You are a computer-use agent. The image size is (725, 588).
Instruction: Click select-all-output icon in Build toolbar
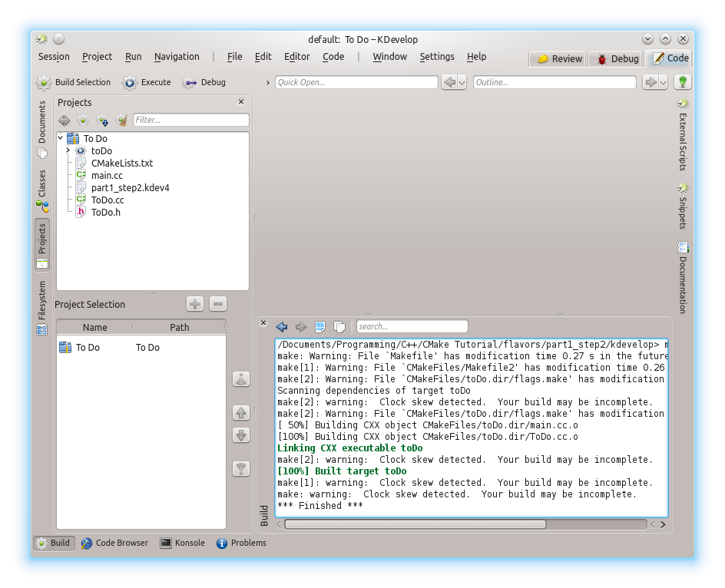pos(320,327)
